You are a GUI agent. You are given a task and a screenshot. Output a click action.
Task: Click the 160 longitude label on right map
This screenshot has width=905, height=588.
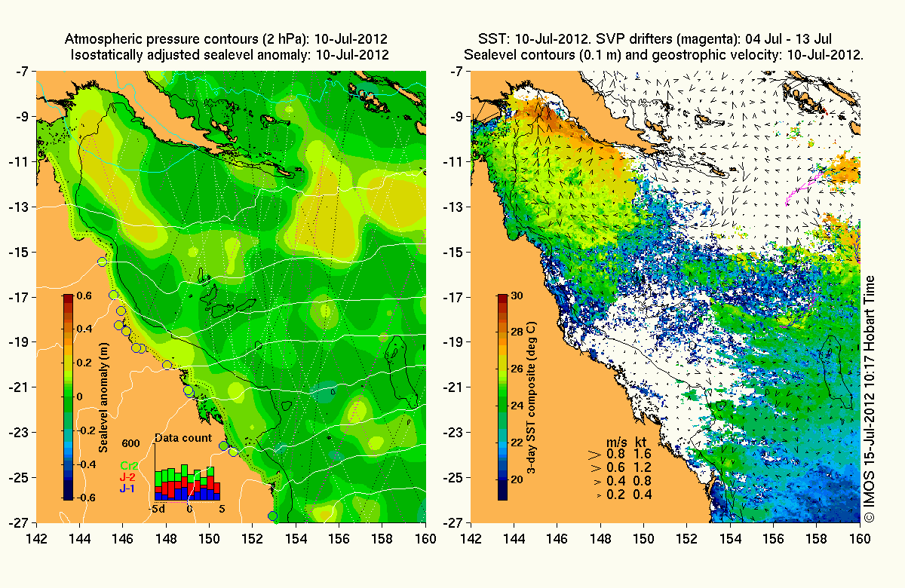[x=861, y=538]
